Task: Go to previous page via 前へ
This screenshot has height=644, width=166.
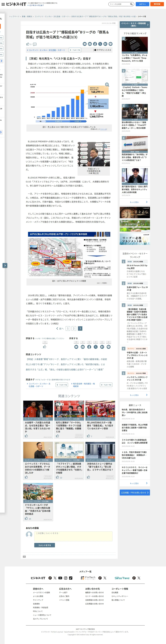Action: (60, 328)
